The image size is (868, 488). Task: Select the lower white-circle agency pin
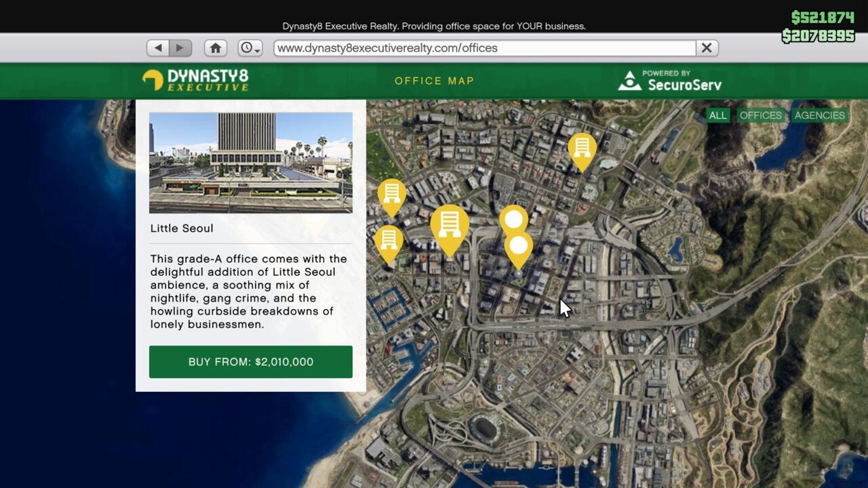519,247
